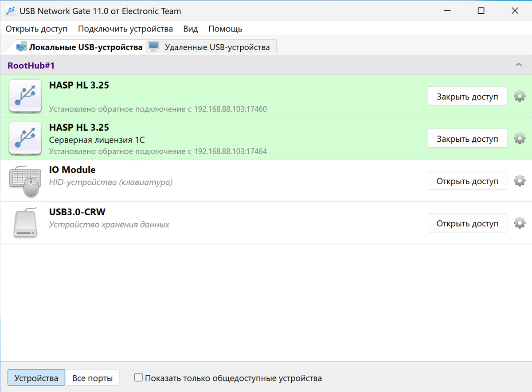The height and width of the screenshot is (392, 532).
Task: Click Открыть доступ for USB3.0-CRW
Action: (467, 223)
